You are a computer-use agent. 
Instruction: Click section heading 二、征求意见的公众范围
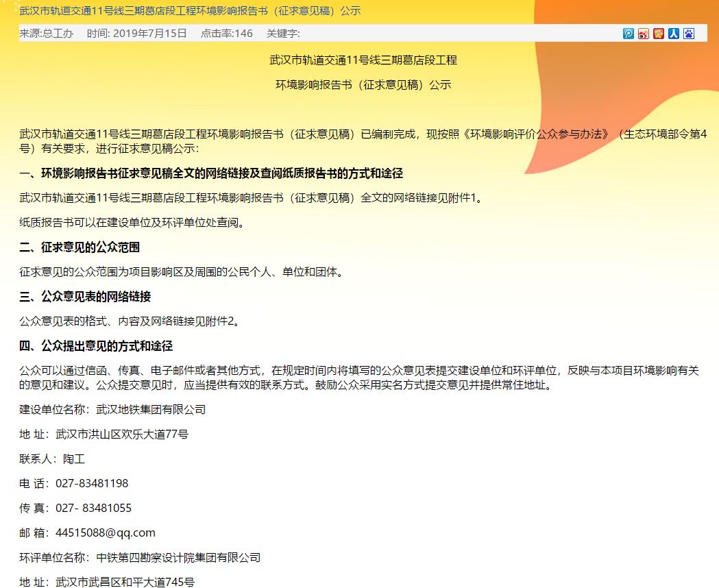(x=80, y=247)
